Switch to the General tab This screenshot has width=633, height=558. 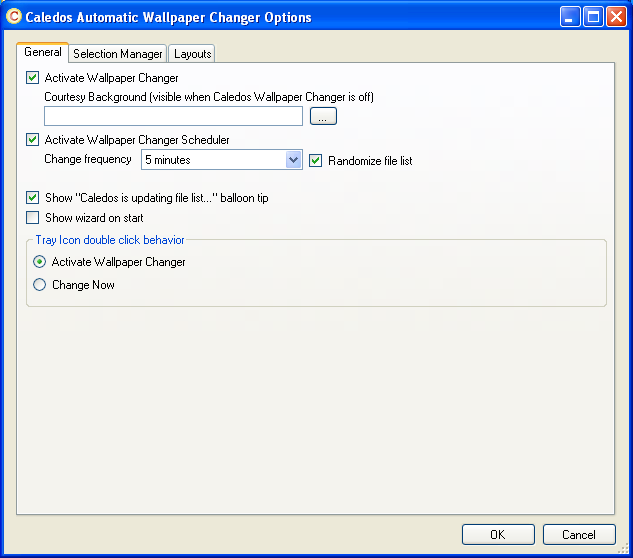(42, 52)
